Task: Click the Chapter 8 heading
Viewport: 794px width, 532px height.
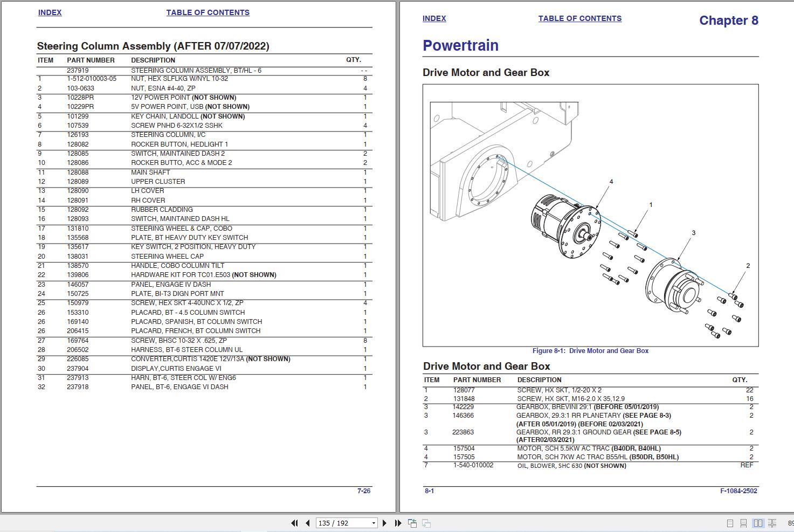Action: 729,20
